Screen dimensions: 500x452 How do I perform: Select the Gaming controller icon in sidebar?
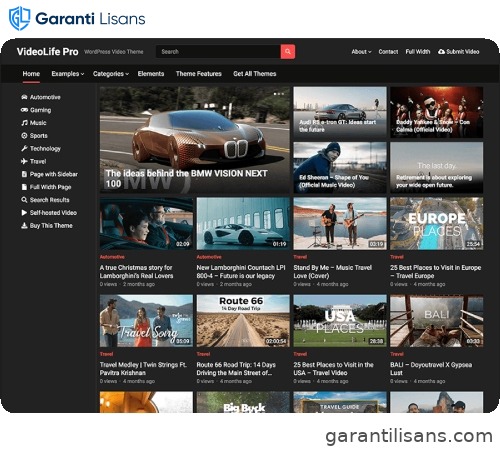(24, 110)
